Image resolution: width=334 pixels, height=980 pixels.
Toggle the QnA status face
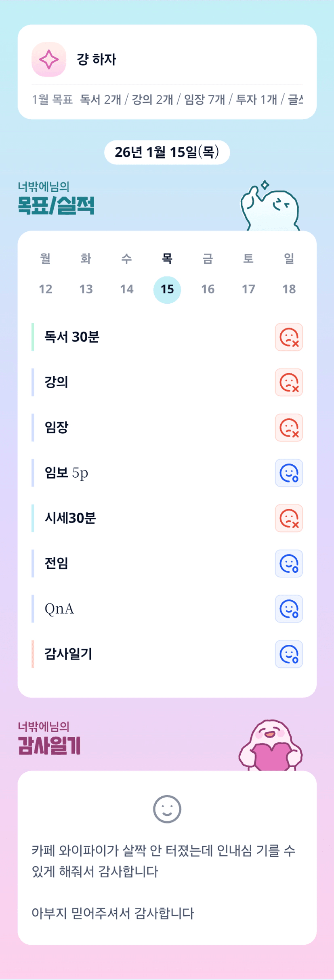[x=289, y=609]
